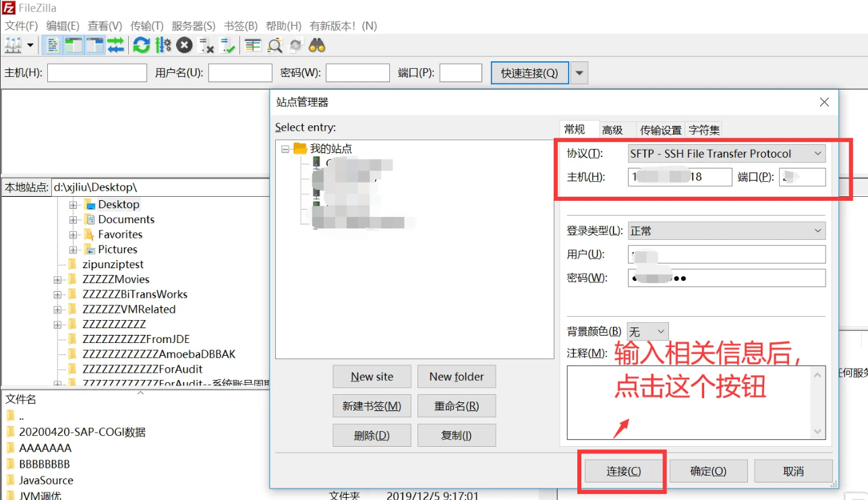868x500 pixels.
Task: Click inside the 注释(M) comments box
Action: (696, 402)
